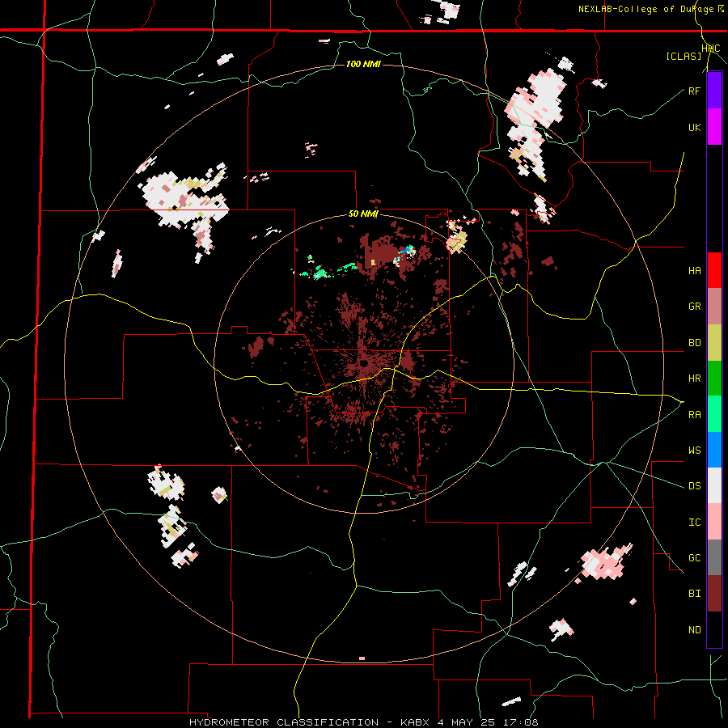
Task: Select the light pink IC legend swatch
Action: point(714,522)
